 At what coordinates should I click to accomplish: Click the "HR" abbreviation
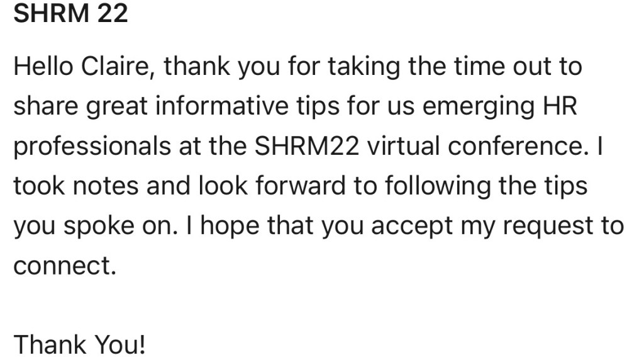click(x=558, y=106)
